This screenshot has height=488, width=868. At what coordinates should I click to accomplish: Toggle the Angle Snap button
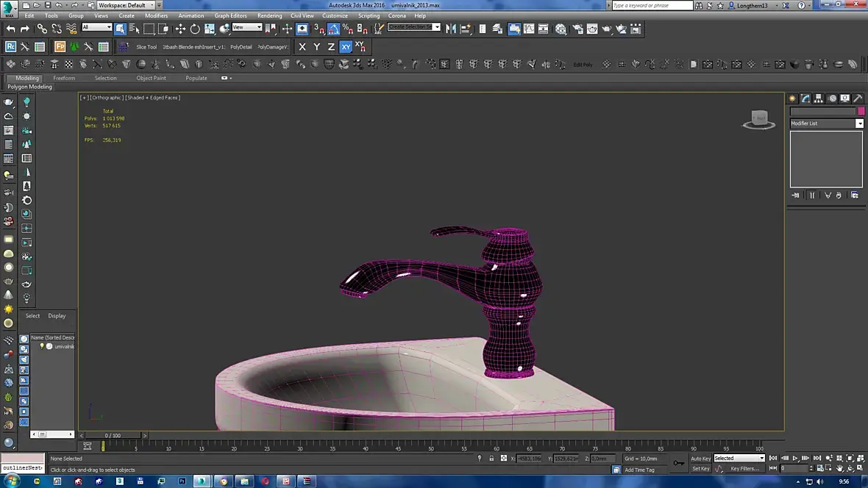pyautogui.click(x=333, y=29)
